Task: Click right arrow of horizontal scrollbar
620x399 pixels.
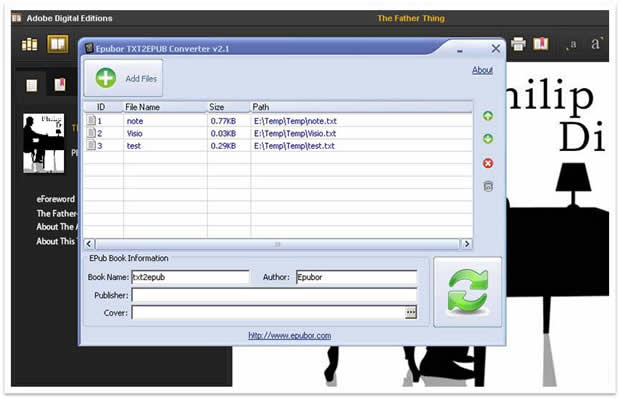Action: click(467, 244)
